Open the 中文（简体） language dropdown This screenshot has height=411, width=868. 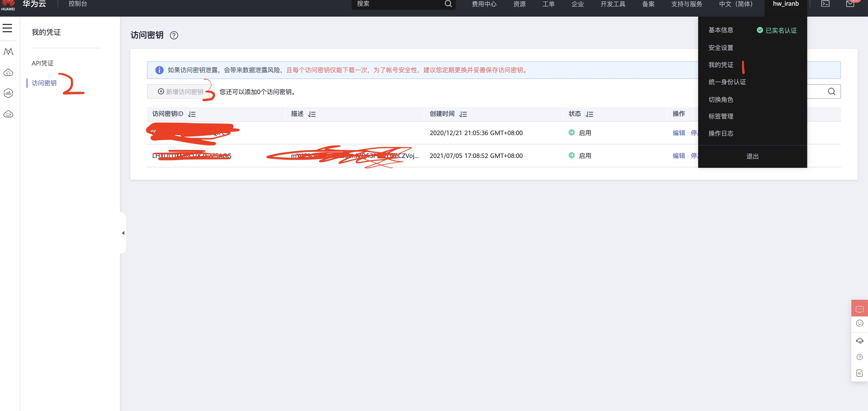coord(736,4)
